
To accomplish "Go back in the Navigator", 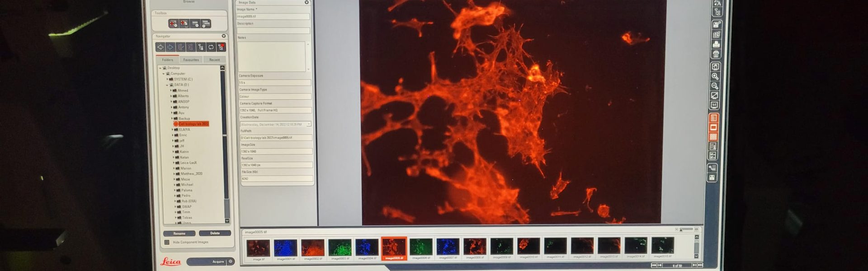I will tap(160, 47).
